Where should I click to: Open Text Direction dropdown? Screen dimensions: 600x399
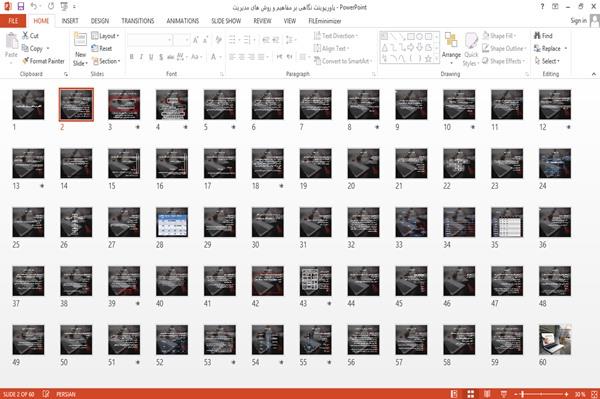tap(336, 36)
